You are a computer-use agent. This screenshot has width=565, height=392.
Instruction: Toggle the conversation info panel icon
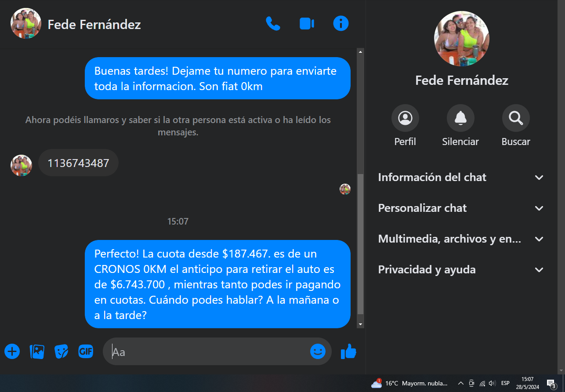(341, 23)
